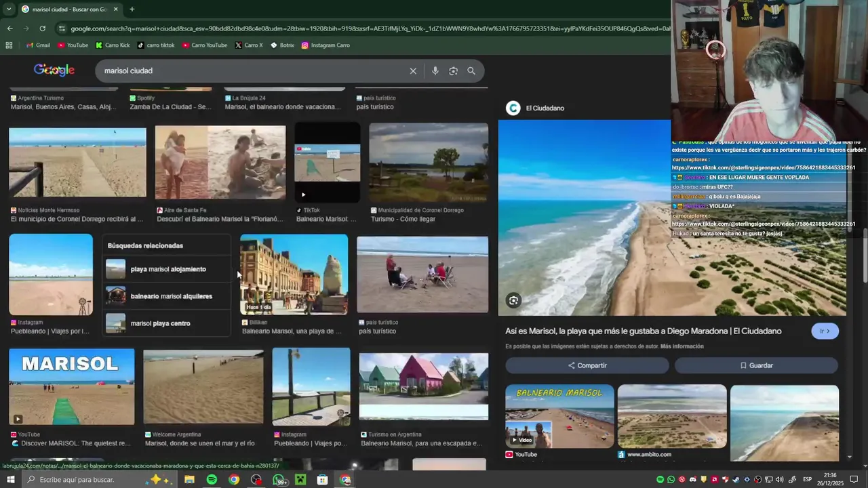Open Municipalidad de Coronel Dorrego image

click(429, 163)
